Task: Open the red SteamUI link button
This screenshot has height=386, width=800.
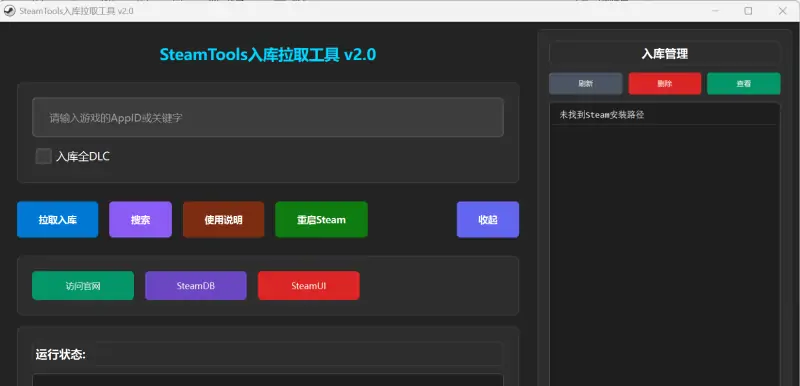Action: pos(309,286)
